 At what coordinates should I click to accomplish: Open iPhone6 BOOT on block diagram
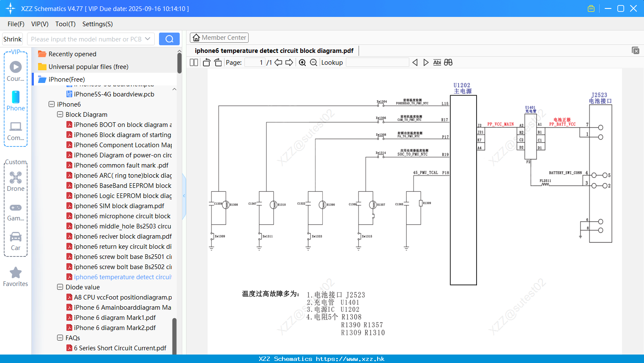(119, 124)
